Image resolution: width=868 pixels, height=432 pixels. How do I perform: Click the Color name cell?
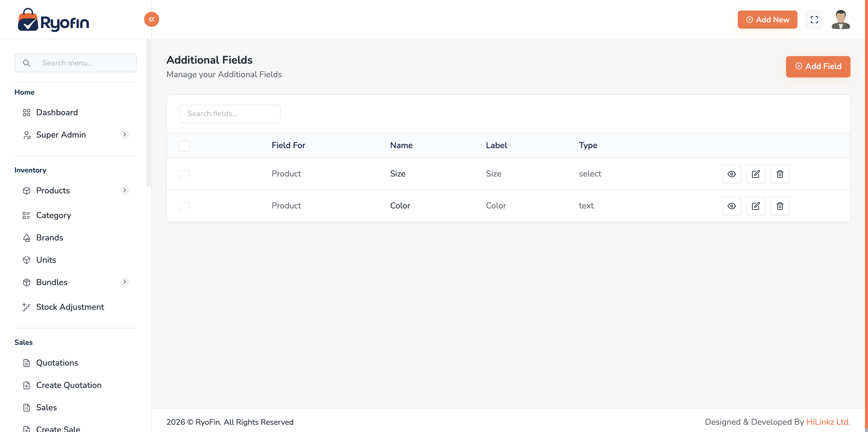pos(400,206)
